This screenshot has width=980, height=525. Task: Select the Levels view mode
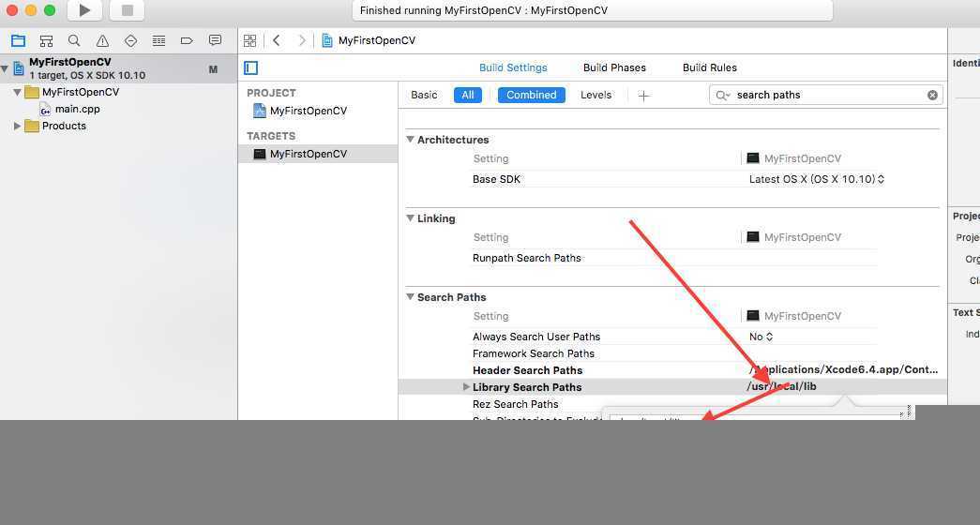(596, 95)
